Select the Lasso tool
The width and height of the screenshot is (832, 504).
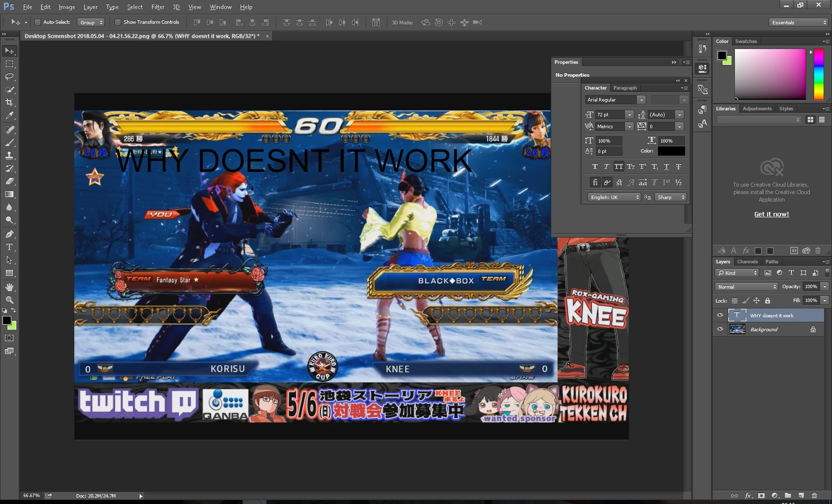pyautogui.click(x=9, y=77)
